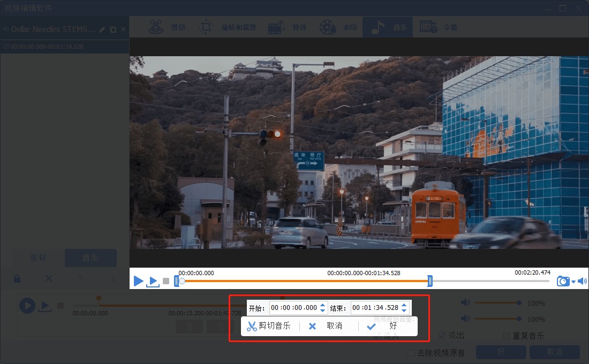Image resolution: width=589 pixels, height=364 pixels.
Task: Open the 旋转和裁剪 rotate and crop tab
Action: [227, 27]
